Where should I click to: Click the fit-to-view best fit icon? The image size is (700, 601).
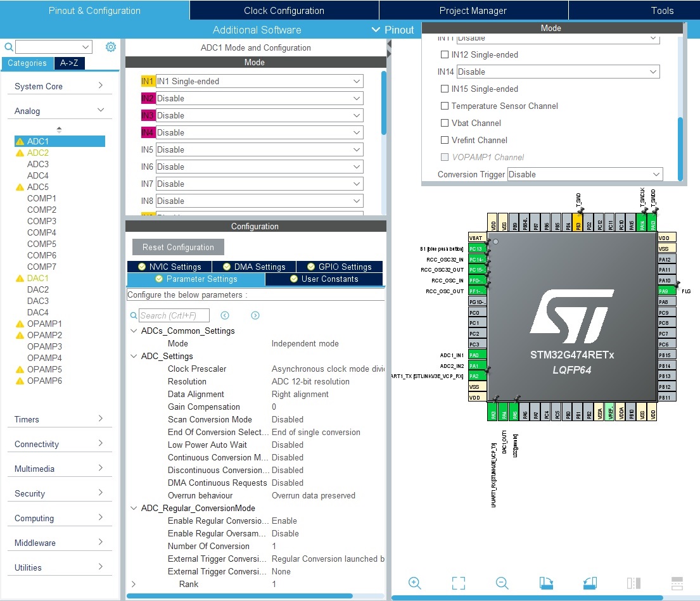459,583
